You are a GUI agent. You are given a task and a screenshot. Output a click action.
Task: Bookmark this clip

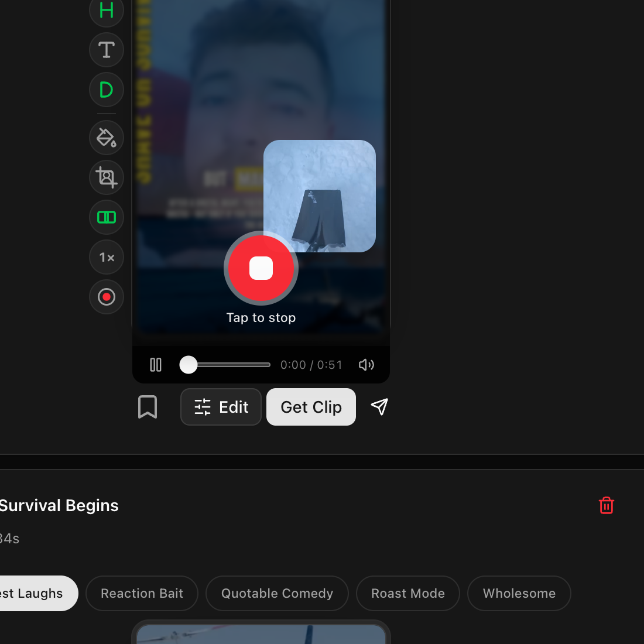point(148,407)
